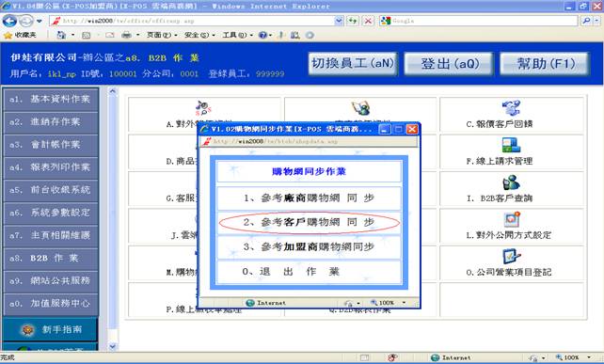Click the 收藏夾 favorites star
Viewport: 604px width, 364px height.
tap(8, 35)
